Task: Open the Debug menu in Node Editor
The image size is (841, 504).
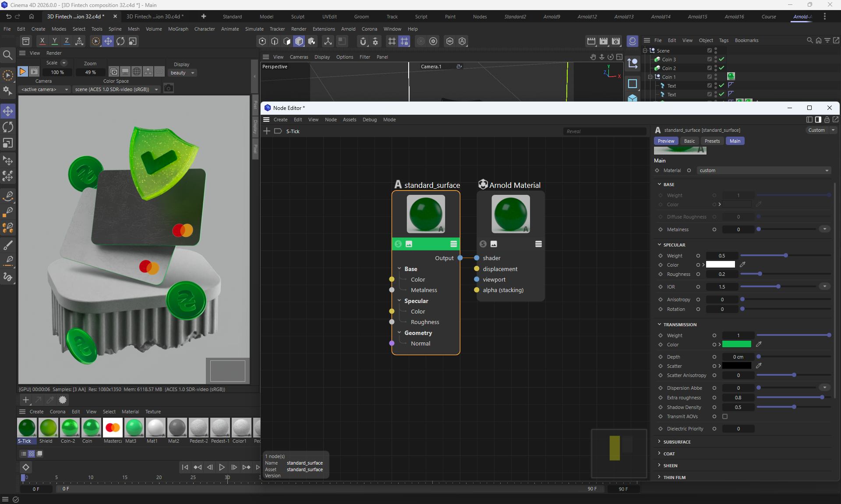Action: tap(369, 120)
